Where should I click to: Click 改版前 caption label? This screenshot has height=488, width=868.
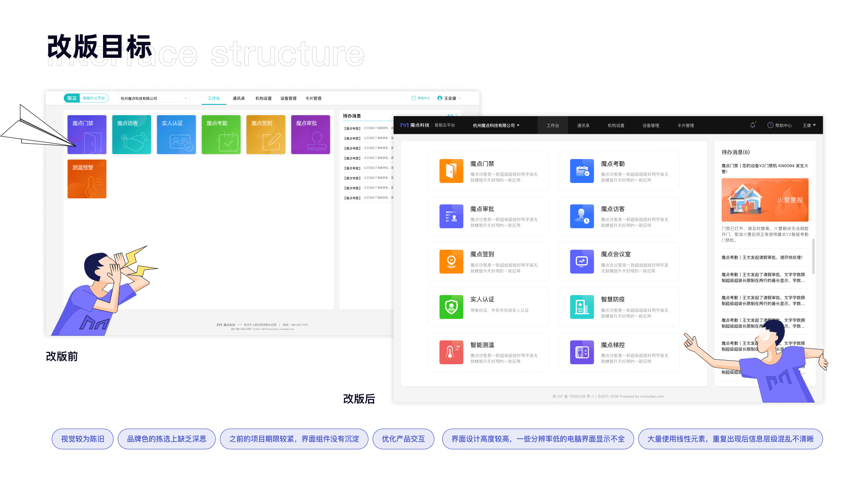click(62, 357)
